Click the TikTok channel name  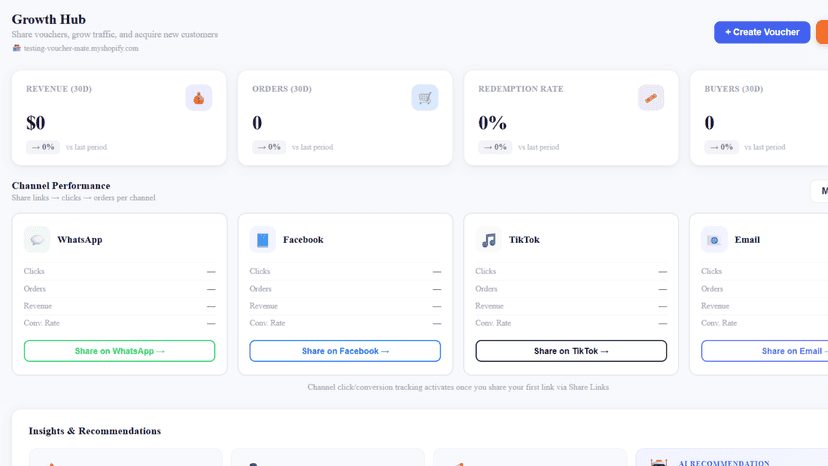pos(524,240)
